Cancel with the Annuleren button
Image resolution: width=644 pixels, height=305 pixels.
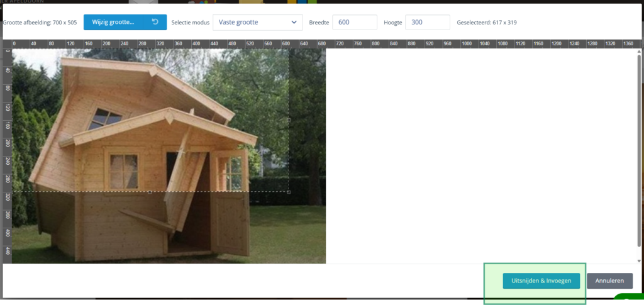pyautogui.click(x=609, y=280)
